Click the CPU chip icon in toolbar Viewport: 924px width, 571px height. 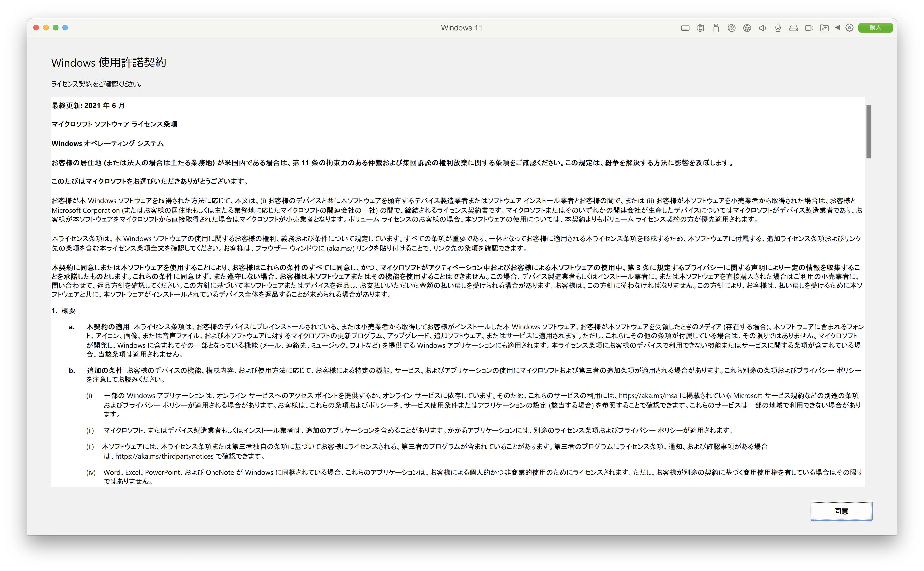(x=700, y=28)
